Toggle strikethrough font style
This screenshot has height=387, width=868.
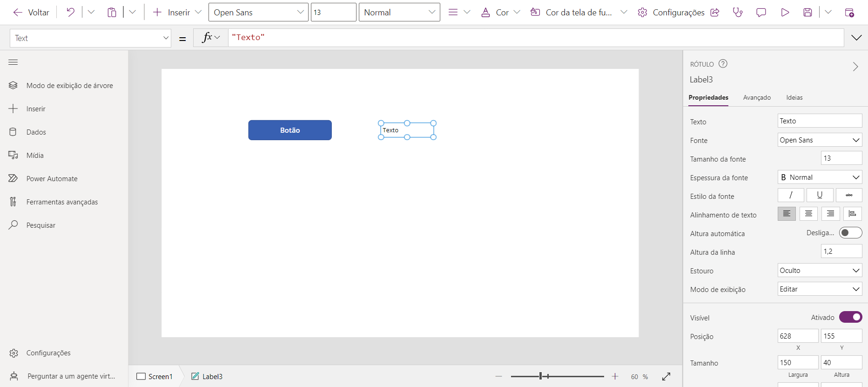click(x=849, y=195)
